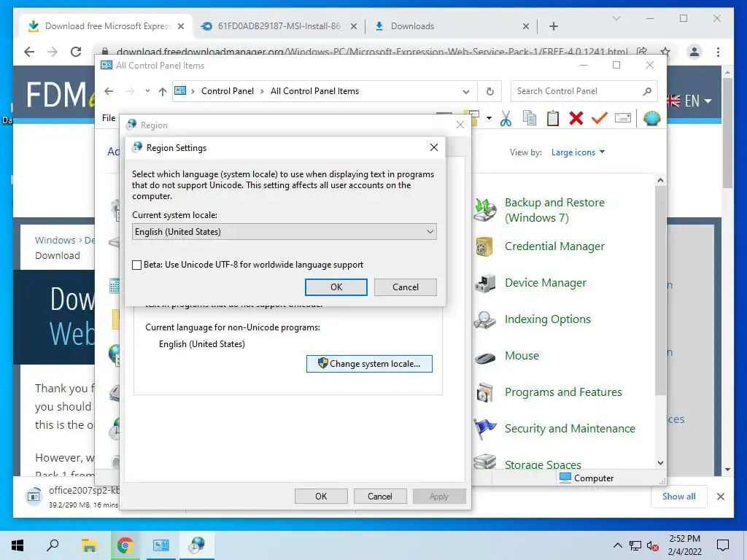Click the Copy icon in Control Panel toolbar

pyautogui.click(x=530, y=118)
